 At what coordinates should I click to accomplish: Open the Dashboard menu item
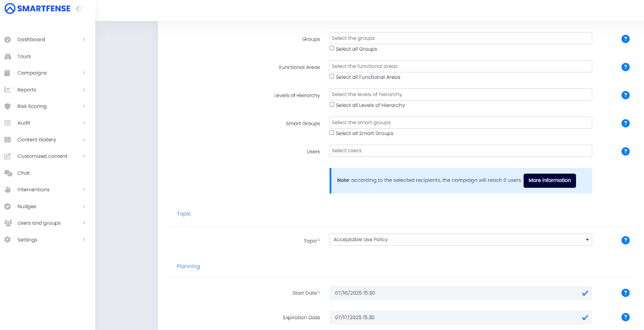(x=31, y=39)
